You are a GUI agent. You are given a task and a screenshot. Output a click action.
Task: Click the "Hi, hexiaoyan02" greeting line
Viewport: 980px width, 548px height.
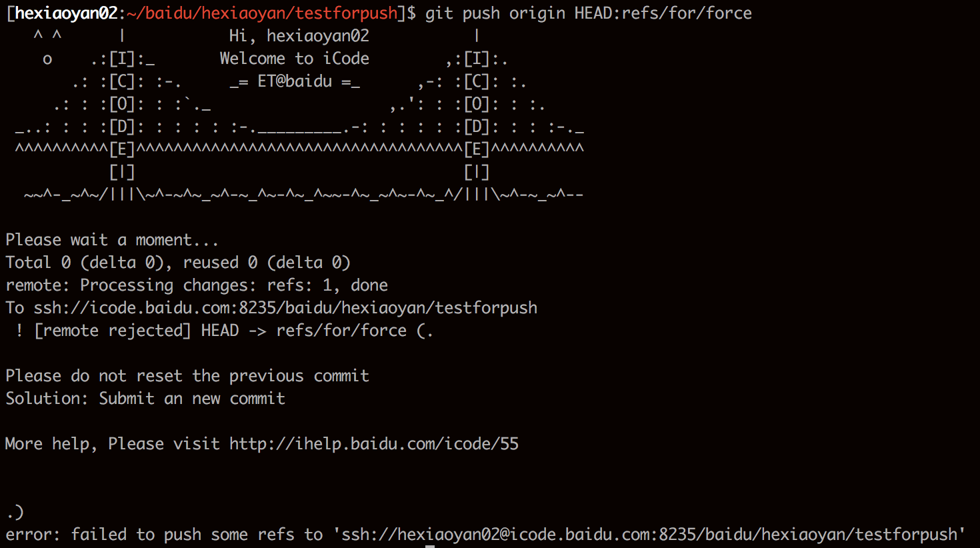tap(299, 36)
